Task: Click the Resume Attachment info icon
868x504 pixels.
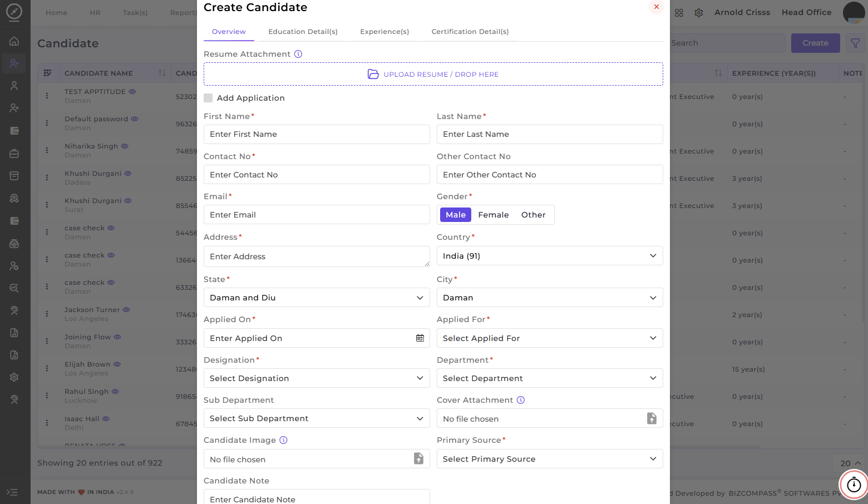Action: click(x=298, y=54)
